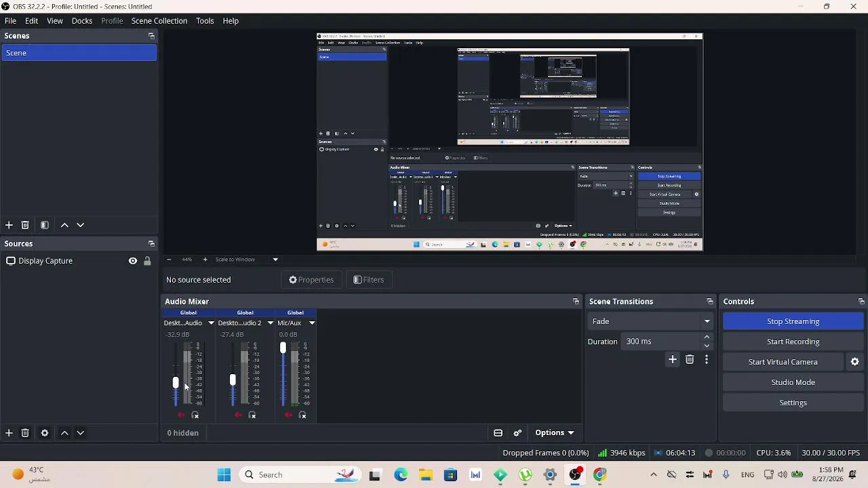Viewport: 868px width, 488px height.
Task: Open the Docks menu
Action: coord(82,21)
